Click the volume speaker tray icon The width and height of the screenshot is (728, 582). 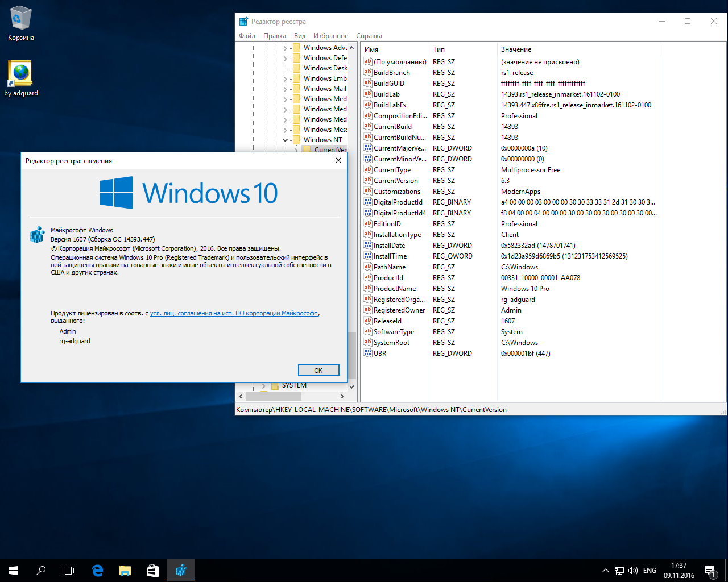click(633, 571)
